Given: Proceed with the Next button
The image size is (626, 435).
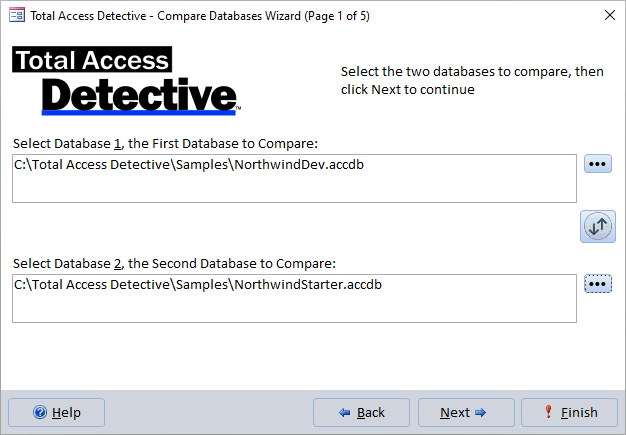Looking at the screenshot, I should click(x=466, y=412).
